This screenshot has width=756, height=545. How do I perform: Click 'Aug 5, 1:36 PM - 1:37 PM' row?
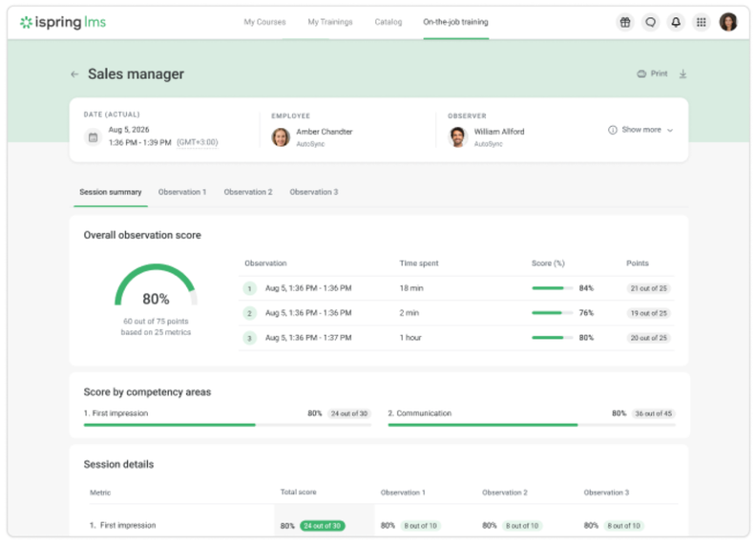tap(456, 338)
